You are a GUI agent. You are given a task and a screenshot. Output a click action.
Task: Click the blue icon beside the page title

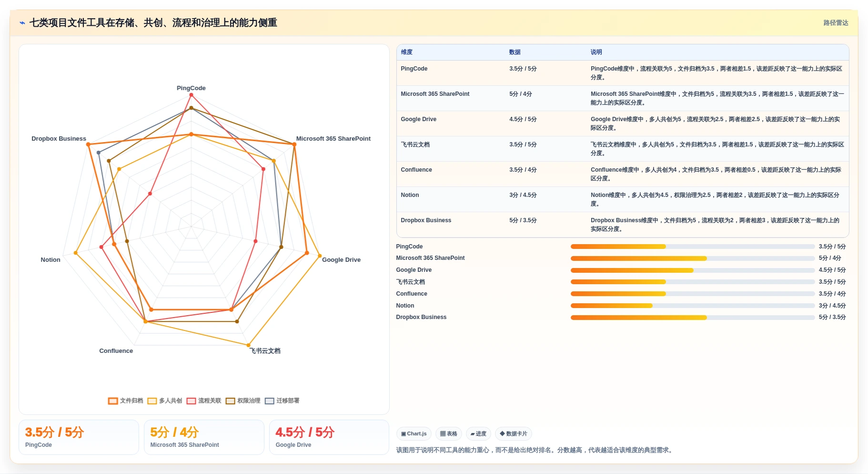pyautogui.click(x=22, y=23)
